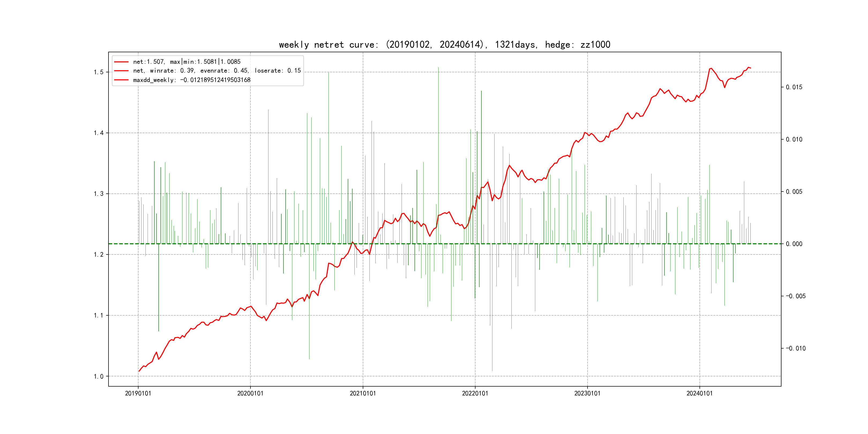Click the chart title text

pos(444,44)
